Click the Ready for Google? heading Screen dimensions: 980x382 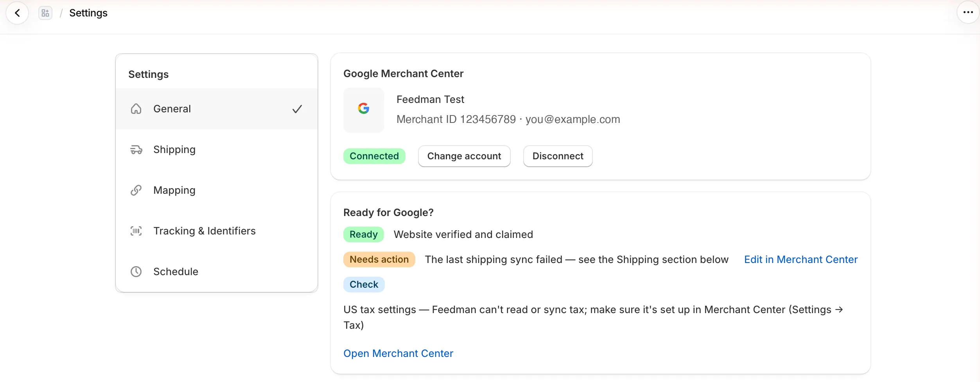388,213
